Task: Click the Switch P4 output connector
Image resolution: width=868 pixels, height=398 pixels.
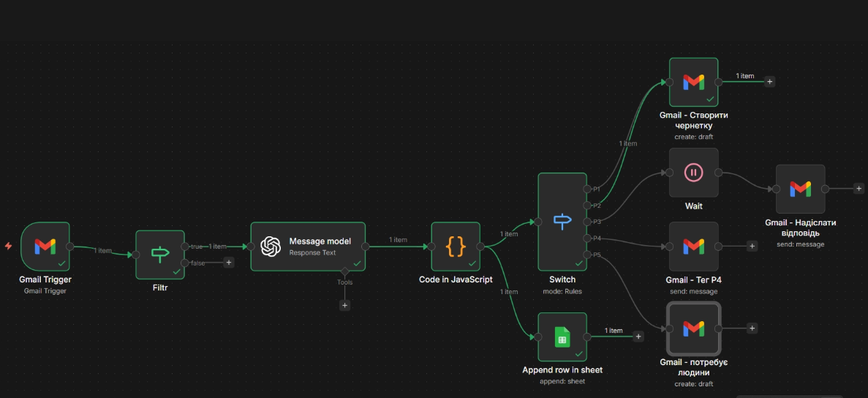Action: point(586,238)
